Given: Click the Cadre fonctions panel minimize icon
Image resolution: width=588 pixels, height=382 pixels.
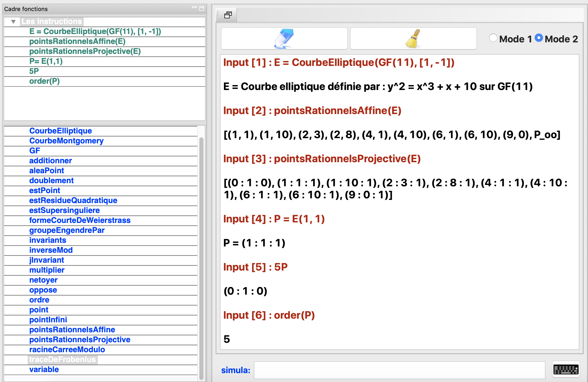Looking at the screenshot, I should tap(194, 8).
